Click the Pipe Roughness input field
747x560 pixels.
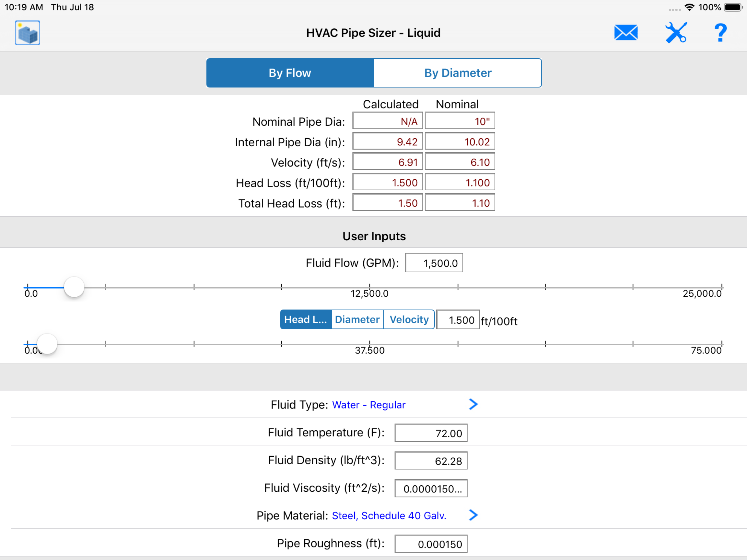431,544
